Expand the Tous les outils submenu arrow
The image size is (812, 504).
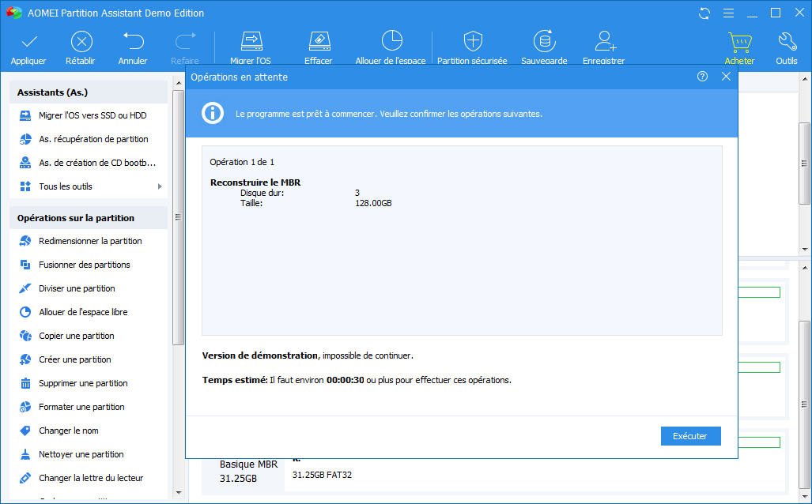[160, 186]
